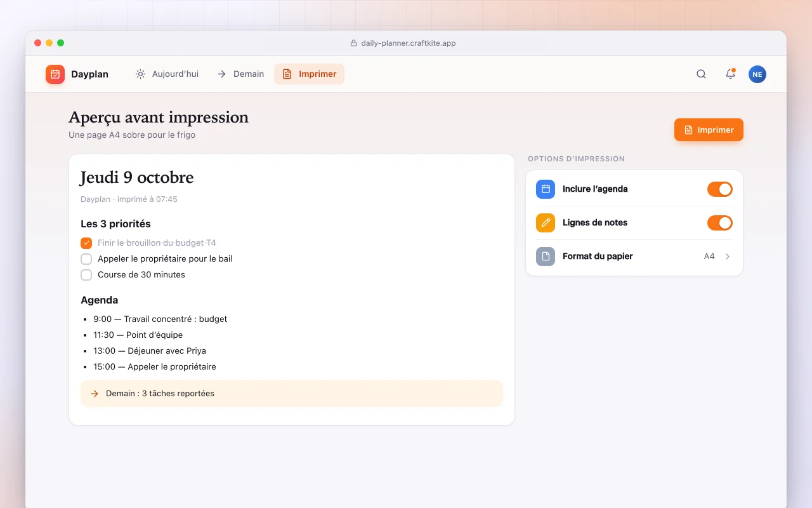Click 'Dayplan · imprimé à 07:45' text
The width and height of the screenshot is (812, 508).
[129, 199]
